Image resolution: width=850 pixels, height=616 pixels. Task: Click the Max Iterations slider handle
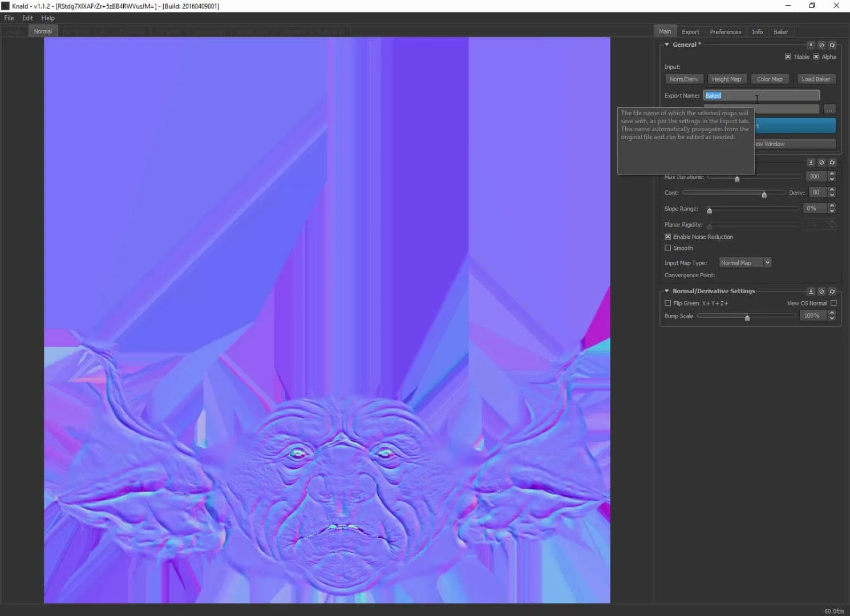(x=737, y=179)
